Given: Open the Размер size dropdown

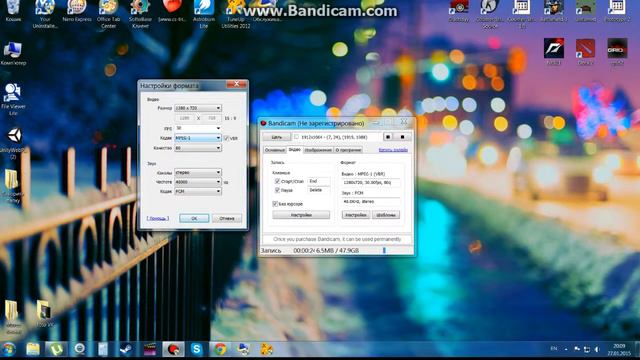Looking at the screenshot, I should (198, 108).
